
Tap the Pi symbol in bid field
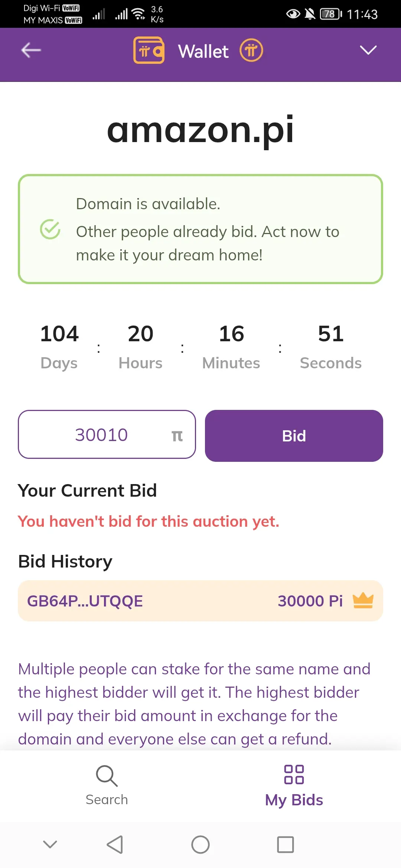pyautogui.click(x=177, y=435)
